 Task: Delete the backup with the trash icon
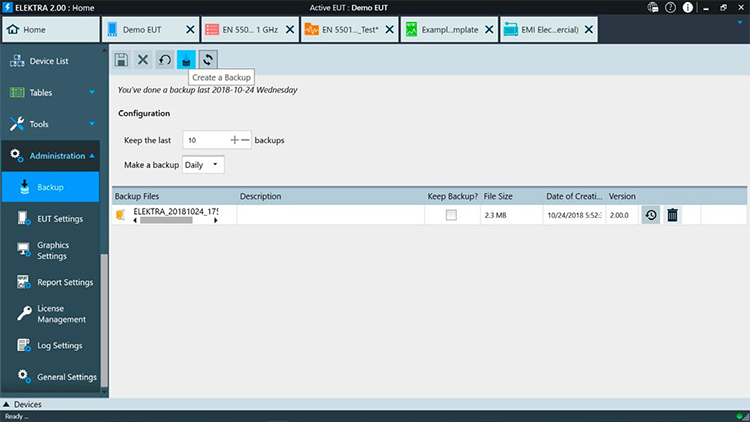673,215
